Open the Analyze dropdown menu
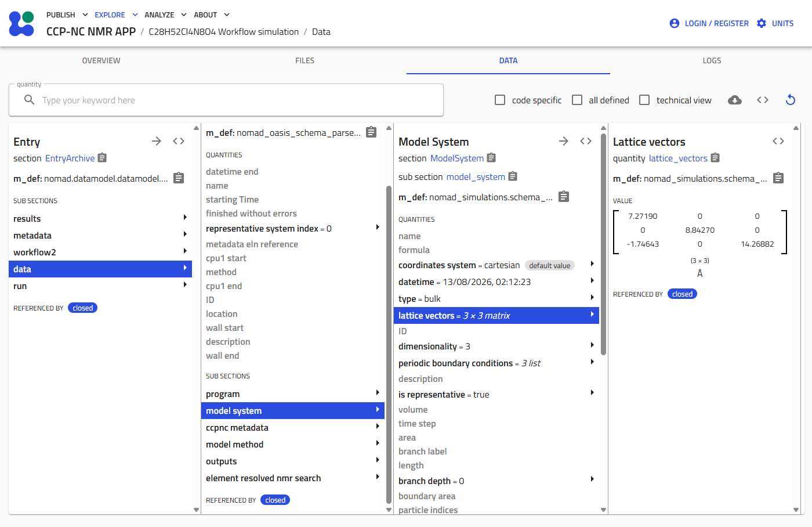This screenshot has width=812, height=527. (x=165, y=15)
